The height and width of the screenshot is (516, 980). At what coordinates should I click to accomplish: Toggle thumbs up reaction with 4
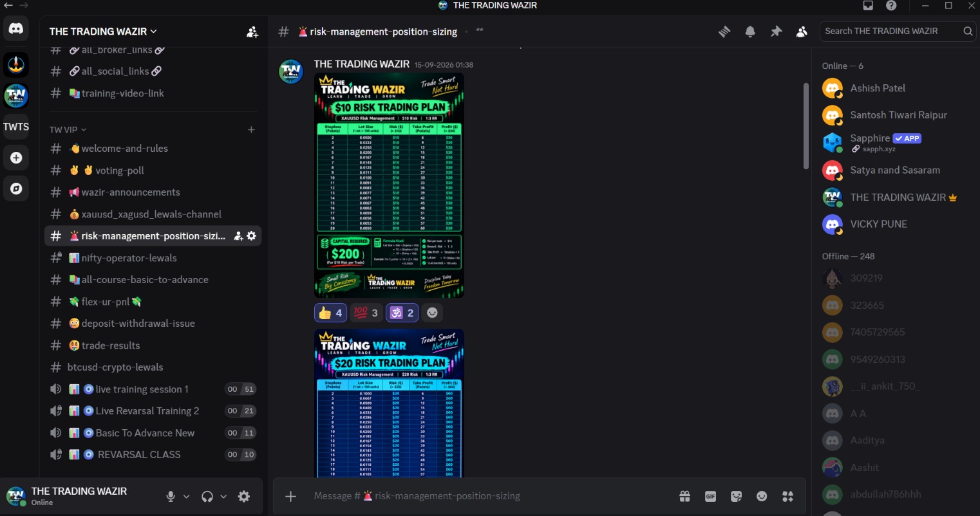pyautogui.click(x=330, y=313)
